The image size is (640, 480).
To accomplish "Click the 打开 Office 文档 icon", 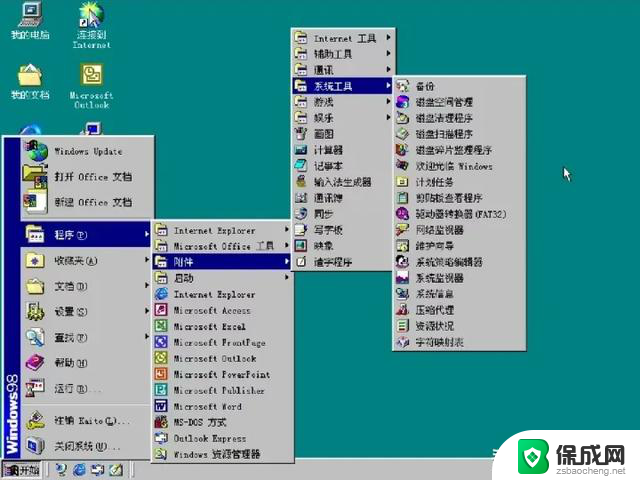I will pos(36,177).
